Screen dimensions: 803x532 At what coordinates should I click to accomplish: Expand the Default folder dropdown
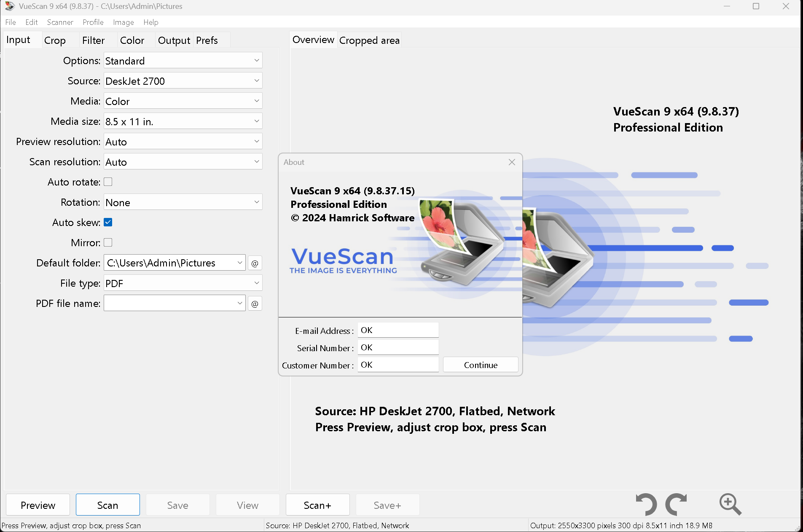coord(239,263)
